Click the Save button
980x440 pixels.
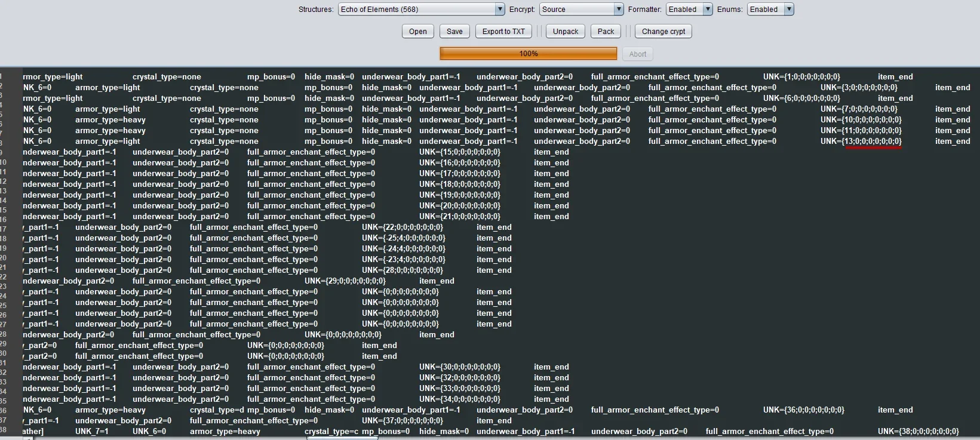pos(454,32)
